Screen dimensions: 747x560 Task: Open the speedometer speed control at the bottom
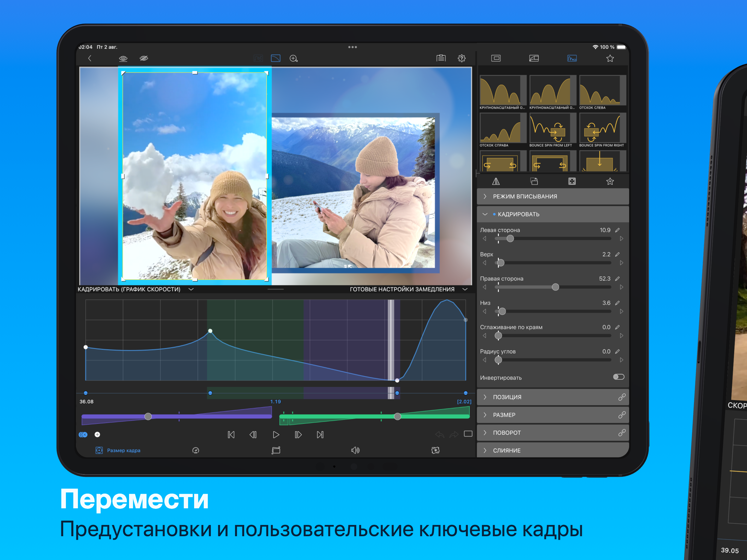click(196, 450)
